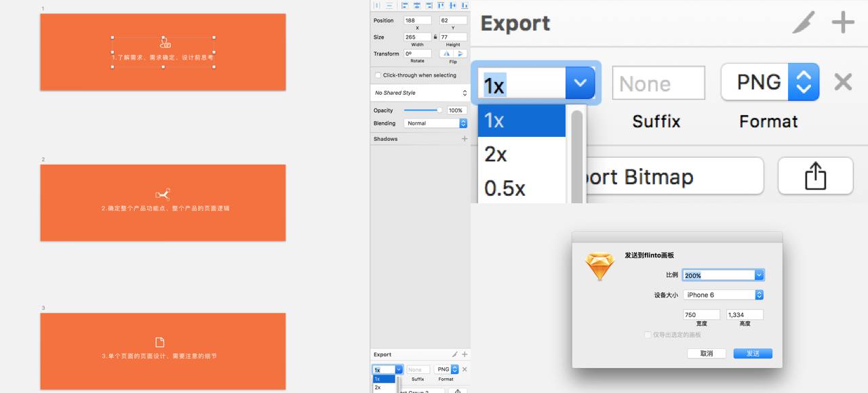Viewport: 868px width, 393px height.
Task: Click the distribute vertically icon in inspector
Action: (x=389, y=5)
